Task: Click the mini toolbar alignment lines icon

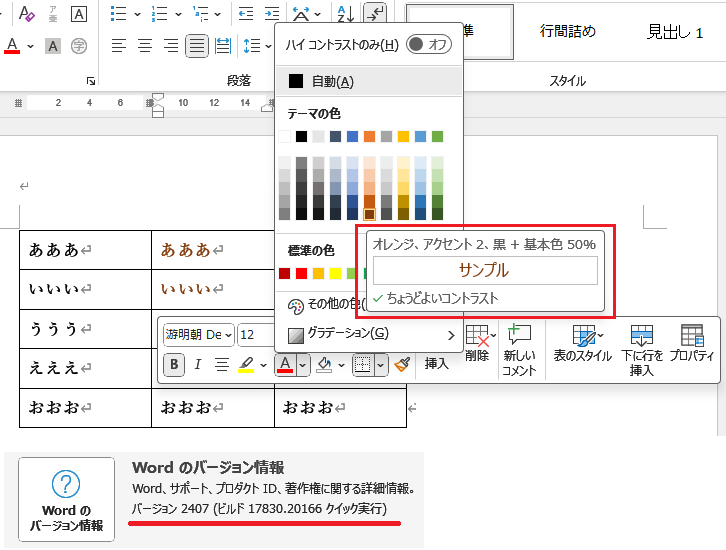Action: (222, 365)
